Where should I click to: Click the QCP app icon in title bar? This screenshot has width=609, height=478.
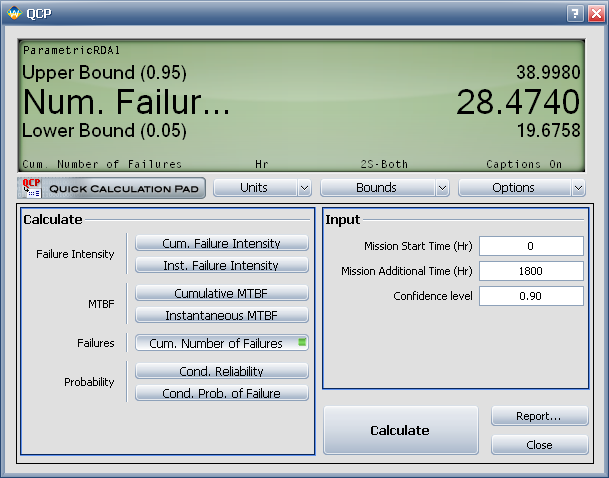13,13
